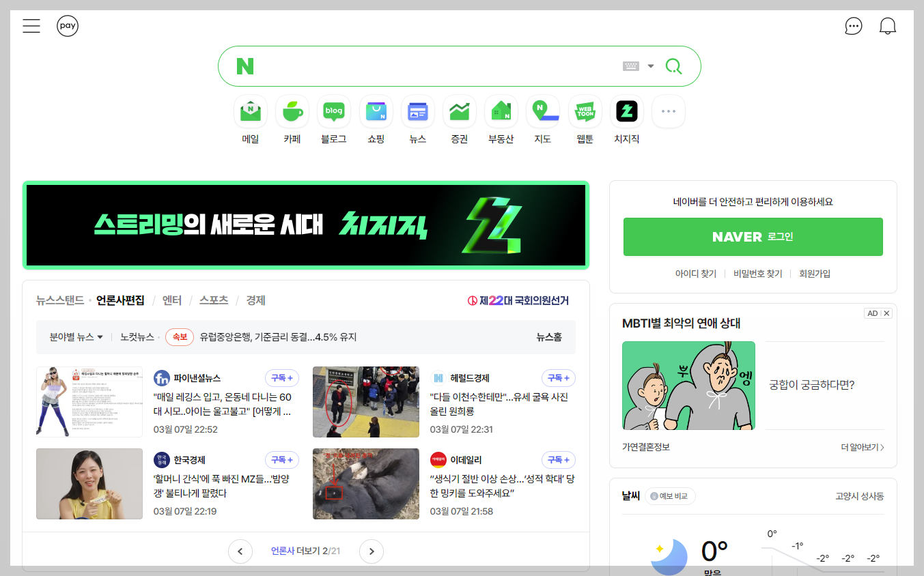Click the green search magnifier button
924x576 pixels.
(x=674, y=66)
